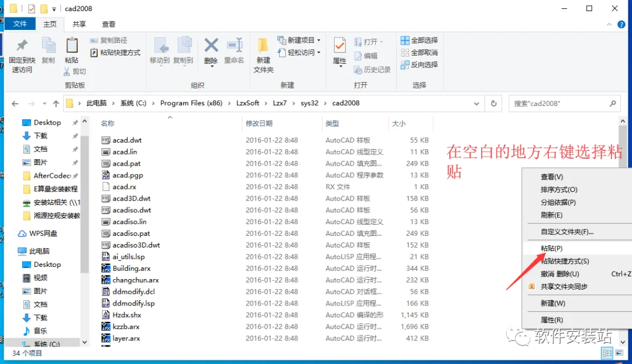Collapse the ribbon with the chevron

(x=609, y=25)
